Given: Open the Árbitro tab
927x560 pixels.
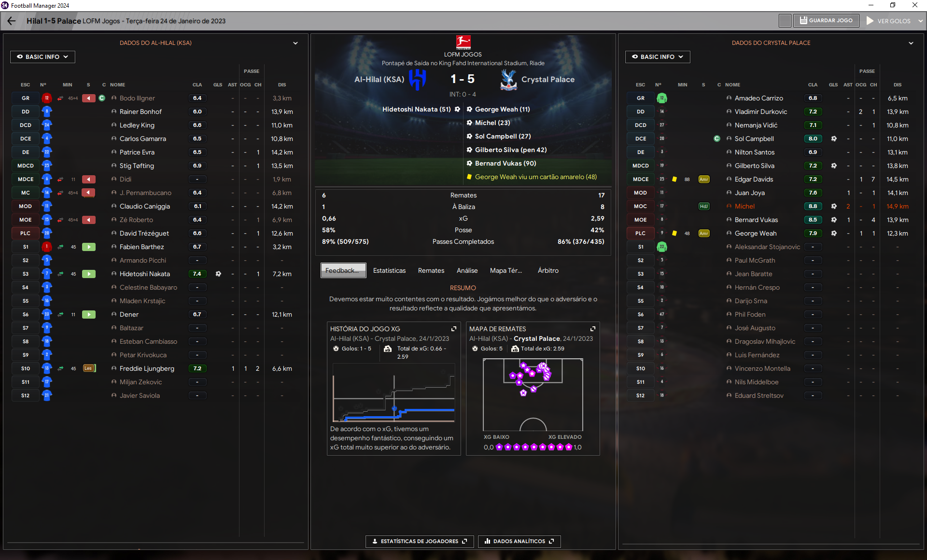Looking at the screenshot, I should click(x=548, y=270).
